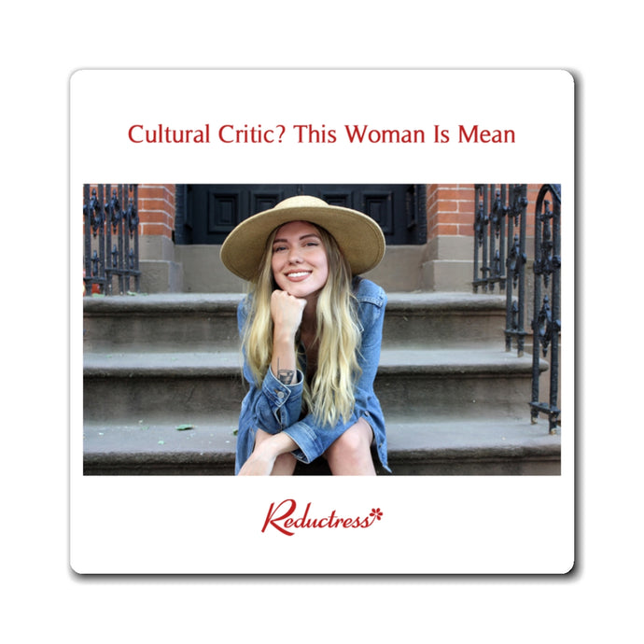Click the black paneled door behind her
644x644 pixels.
point(300,214)
